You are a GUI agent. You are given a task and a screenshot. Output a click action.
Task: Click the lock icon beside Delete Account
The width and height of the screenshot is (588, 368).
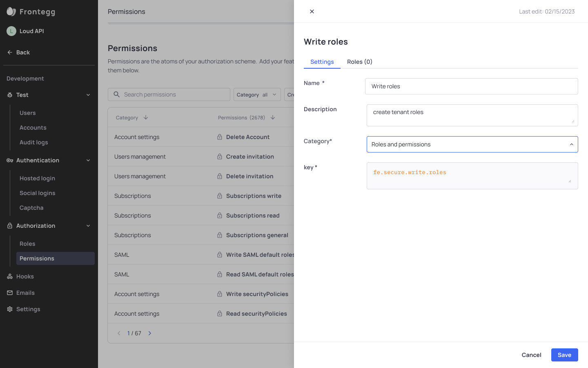(x=220, y=137)
